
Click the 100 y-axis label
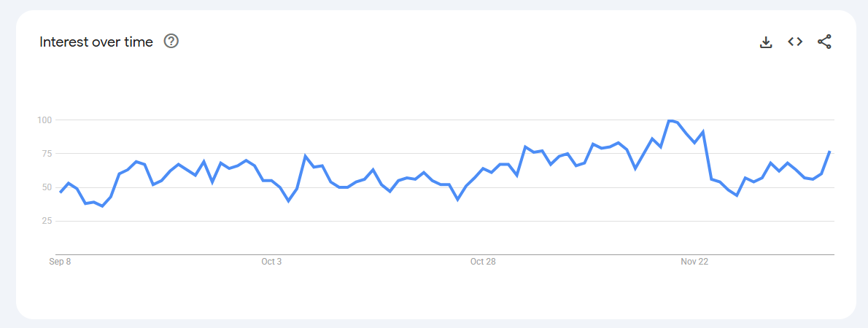coord(46,120)
